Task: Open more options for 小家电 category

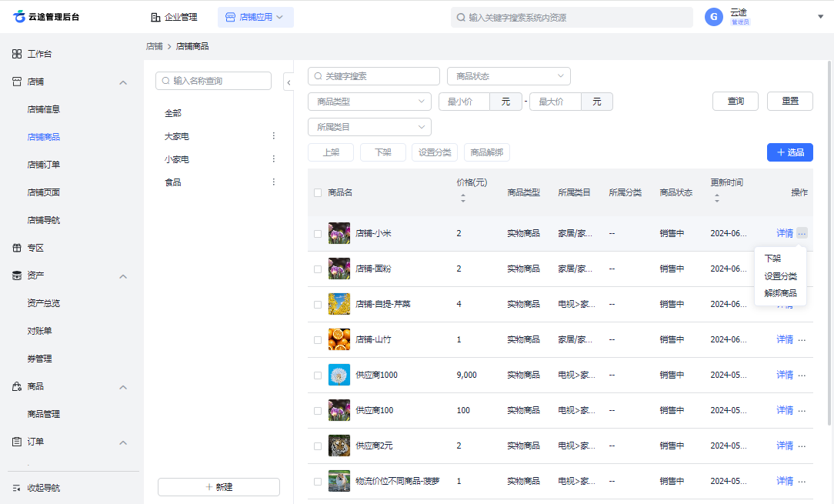Action: 273,159
